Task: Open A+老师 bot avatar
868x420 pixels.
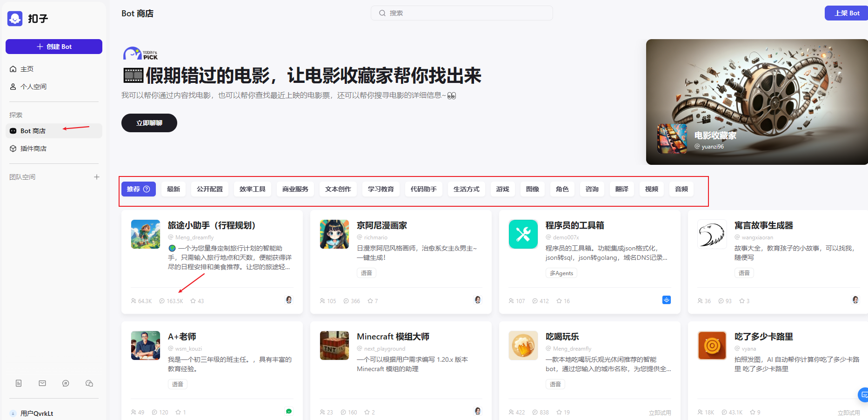Action: [146, 345]
